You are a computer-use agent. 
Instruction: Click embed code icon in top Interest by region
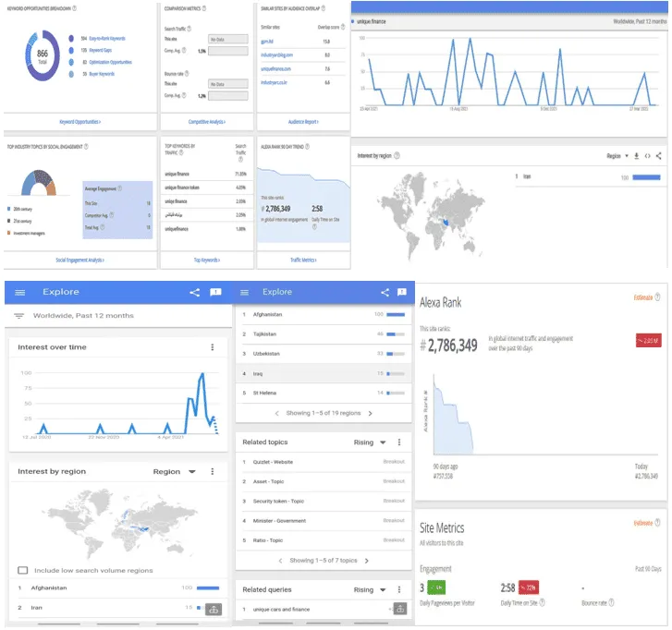pos(648,156)
